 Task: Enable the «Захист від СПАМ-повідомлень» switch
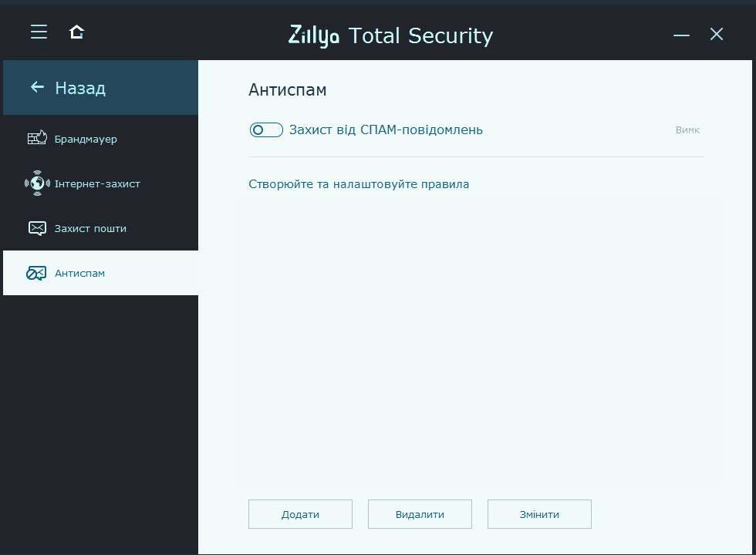266,129
